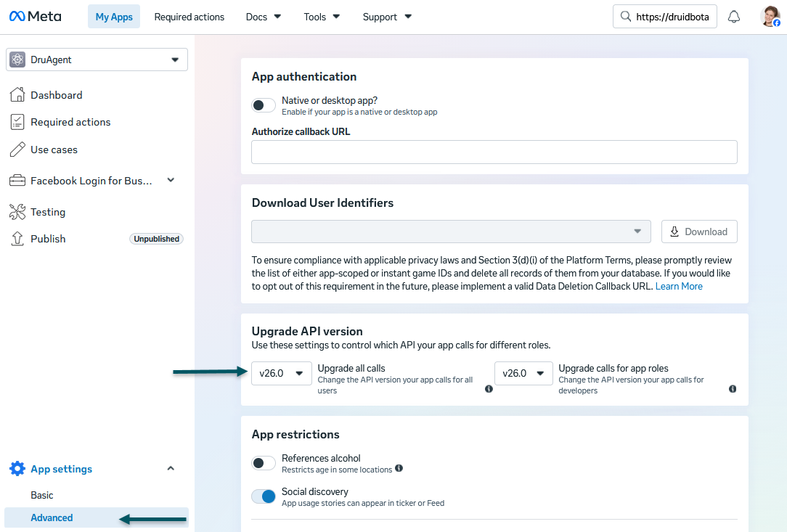787x532 pixels.
Task: Click the App settings gear icon
Action: coord(17,469)
